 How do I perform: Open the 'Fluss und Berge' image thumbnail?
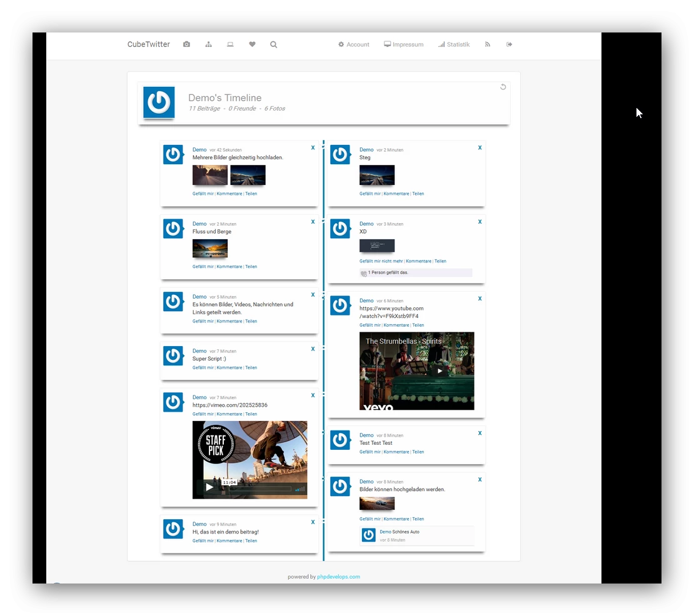[x=210, y=249]
